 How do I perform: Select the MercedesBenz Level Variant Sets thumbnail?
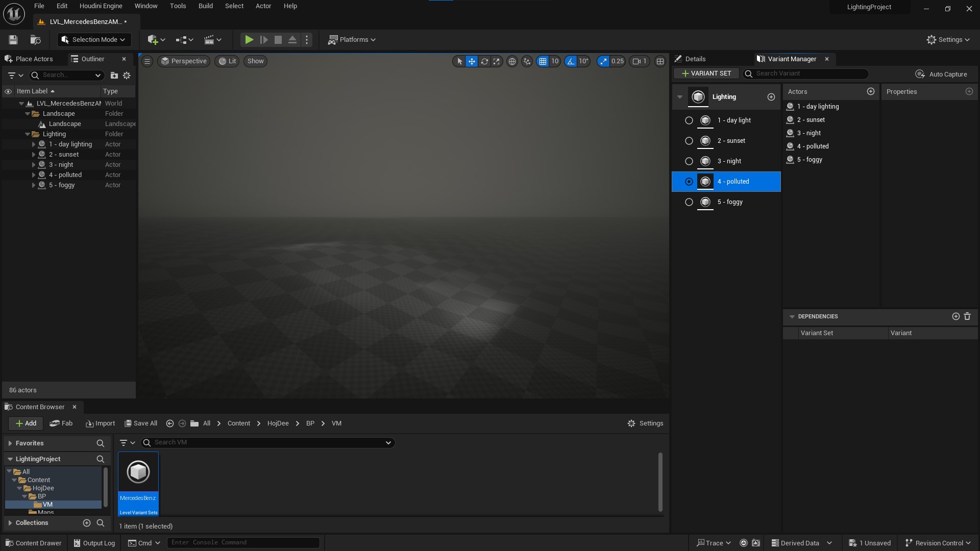tap(138, 483)
